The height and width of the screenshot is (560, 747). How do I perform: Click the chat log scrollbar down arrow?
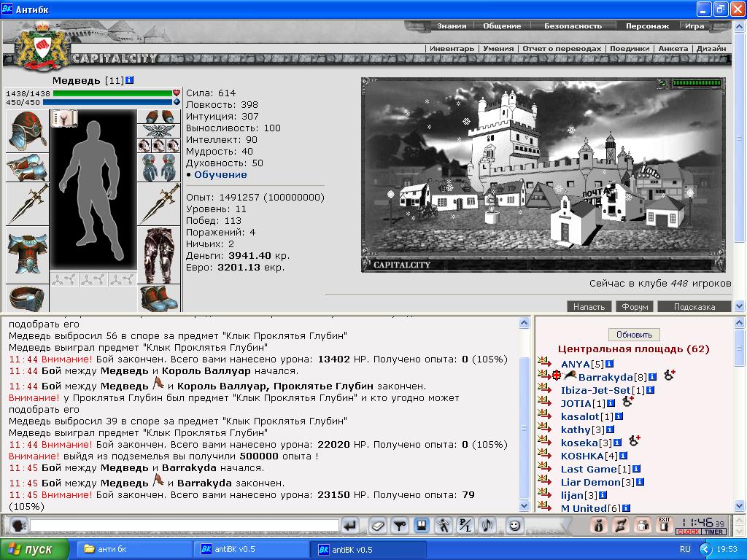524,506
